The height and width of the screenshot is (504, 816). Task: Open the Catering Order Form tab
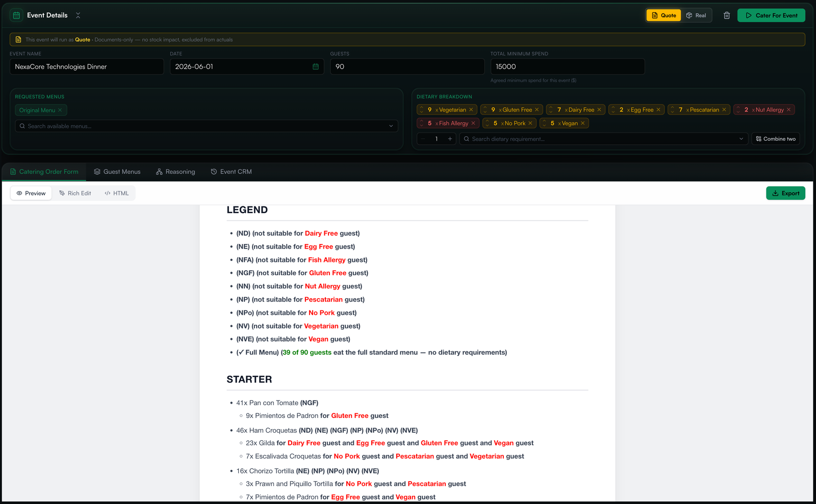44,172
